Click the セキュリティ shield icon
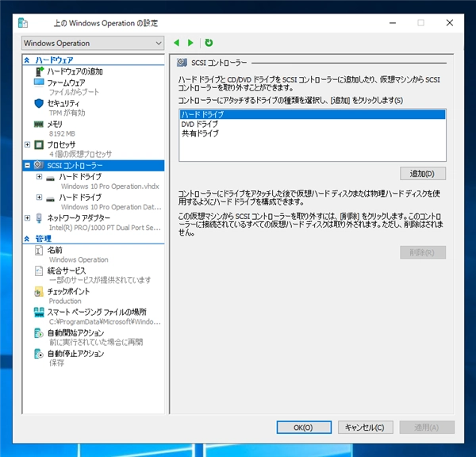This screenshot has height=457, width=476. coord(39,103)
